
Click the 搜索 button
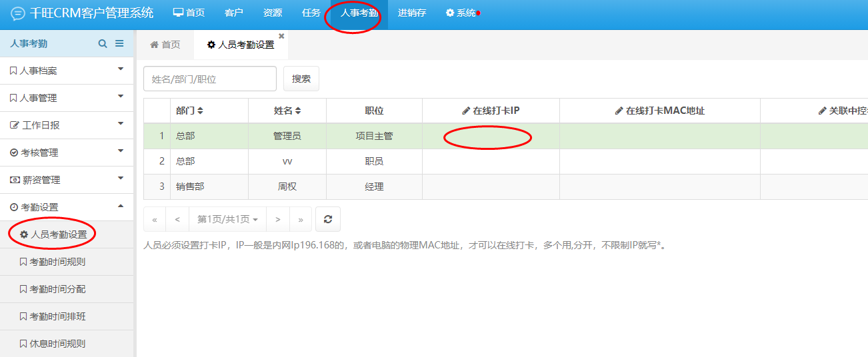point(301,79)
